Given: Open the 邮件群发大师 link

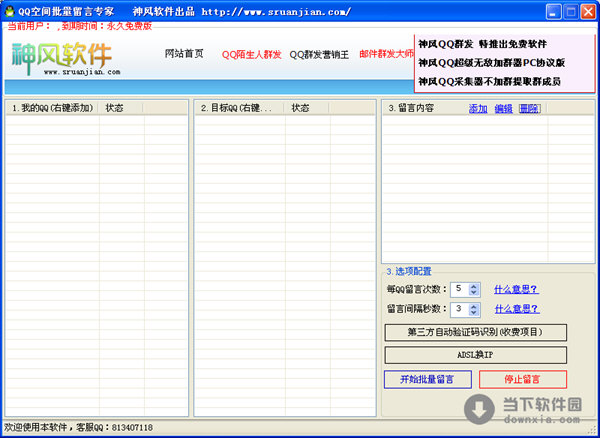Looking at the screenshot, I should 386,54.
